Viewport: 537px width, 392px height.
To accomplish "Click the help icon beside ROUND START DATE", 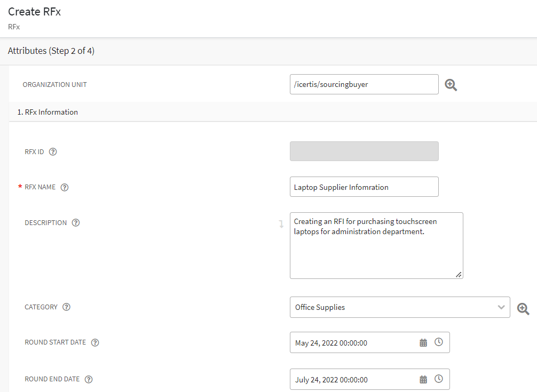I will [x=94, y=342].
